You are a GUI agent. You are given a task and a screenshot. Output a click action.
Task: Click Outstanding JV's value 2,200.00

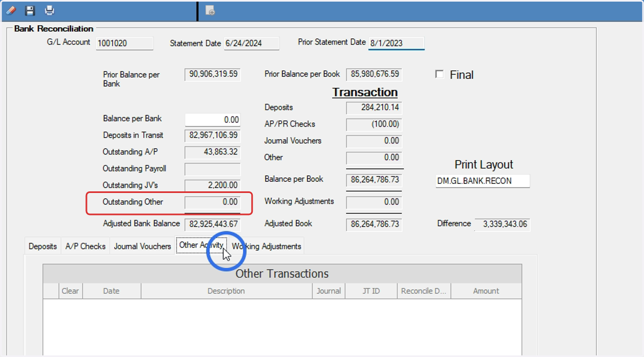[x=213, y=185]
